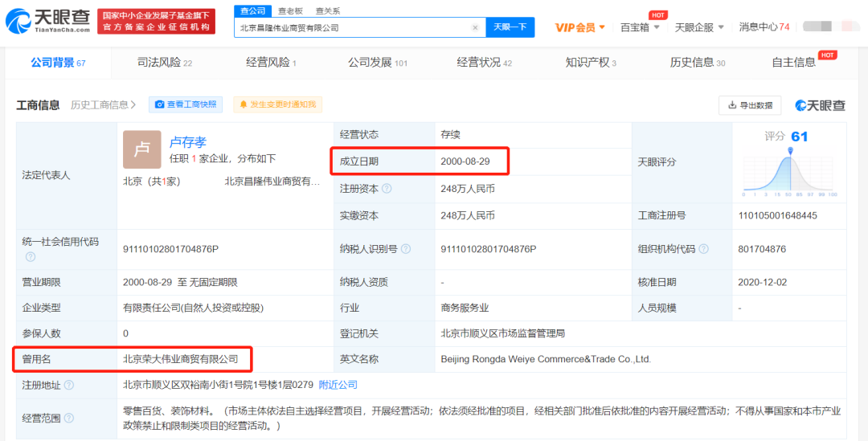Click help icon below 统一社会信用代码
The width and height of the screenshot is (868, 441).
coord(31,257)
